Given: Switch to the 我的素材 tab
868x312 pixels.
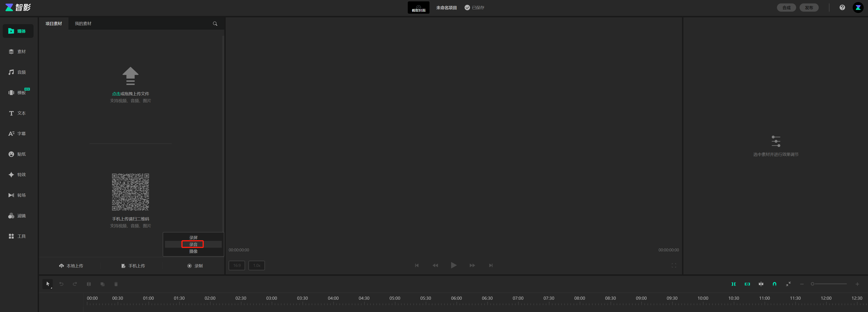Looking at the screenshot, I should tap(83, 23).
